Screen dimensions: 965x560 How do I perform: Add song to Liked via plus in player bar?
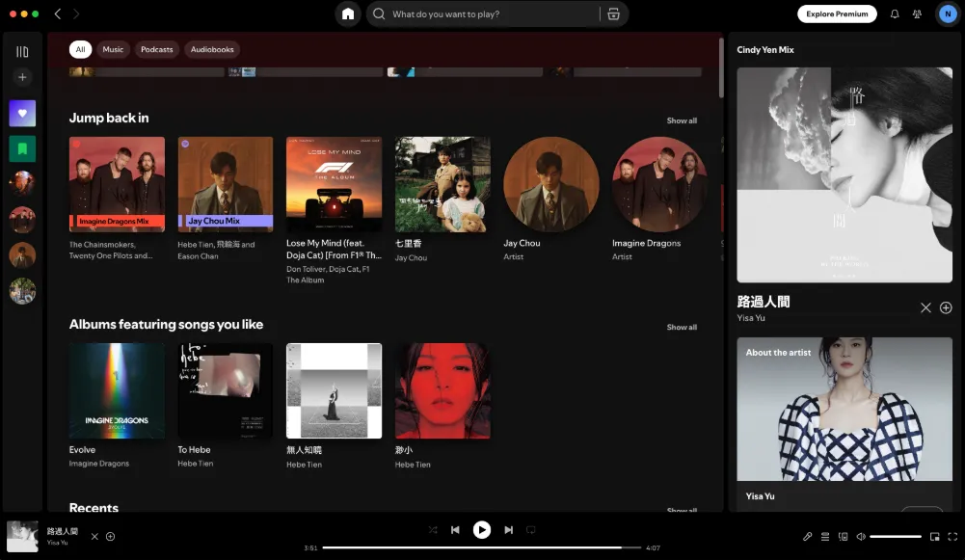[111, 537]
